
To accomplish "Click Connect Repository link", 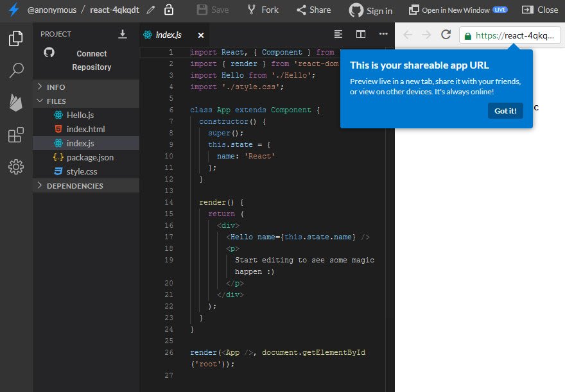I will (91, 60).
